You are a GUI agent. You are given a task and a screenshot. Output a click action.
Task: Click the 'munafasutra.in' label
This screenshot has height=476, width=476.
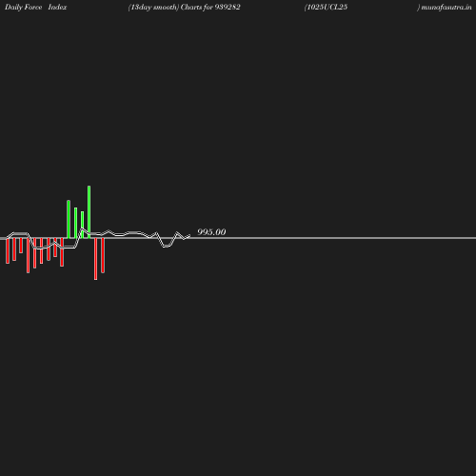pyautogui.click(x=446, y=7)
